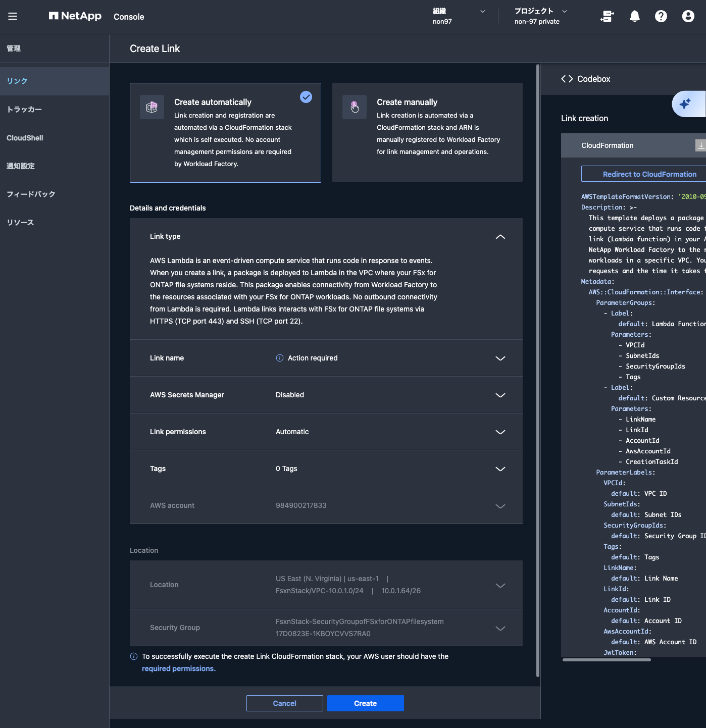Click the Action required status text

point(313,358)
